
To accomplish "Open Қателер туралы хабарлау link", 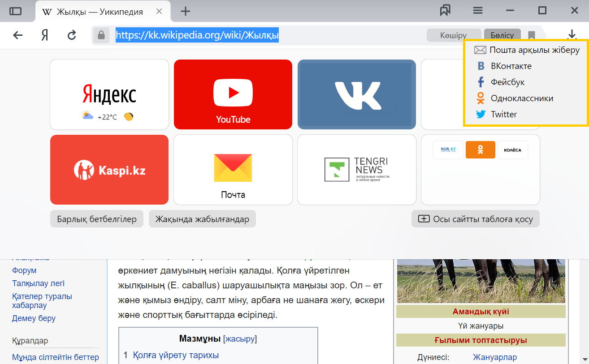I will pos(42,301).
